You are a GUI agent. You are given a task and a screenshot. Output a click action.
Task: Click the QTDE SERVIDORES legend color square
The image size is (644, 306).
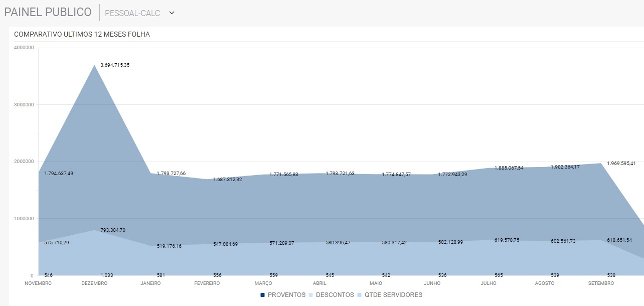360,295
